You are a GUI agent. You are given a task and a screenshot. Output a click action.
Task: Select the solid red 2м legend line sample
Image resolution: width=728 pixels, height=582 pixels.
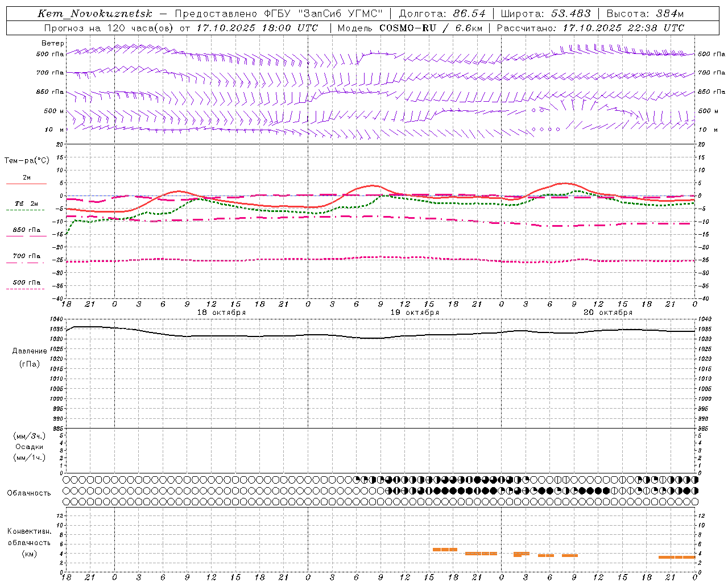[x=26, y=184]
